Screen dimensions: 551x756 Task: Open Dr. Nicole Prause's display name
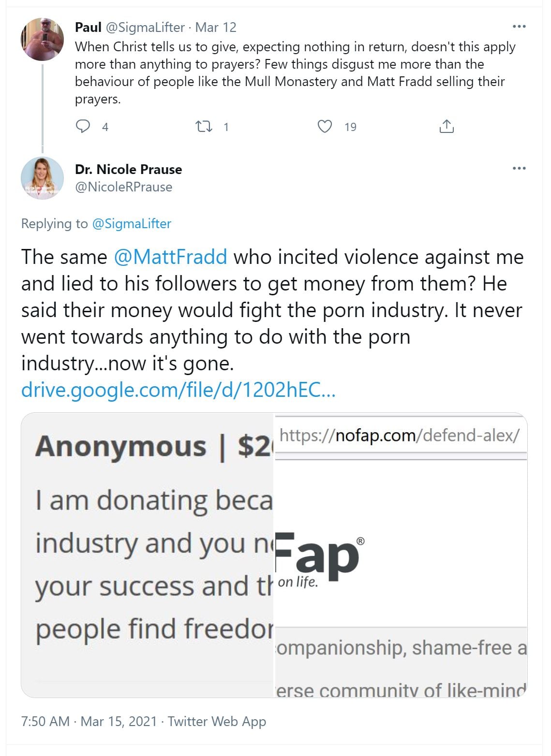(x=128, y=170)
